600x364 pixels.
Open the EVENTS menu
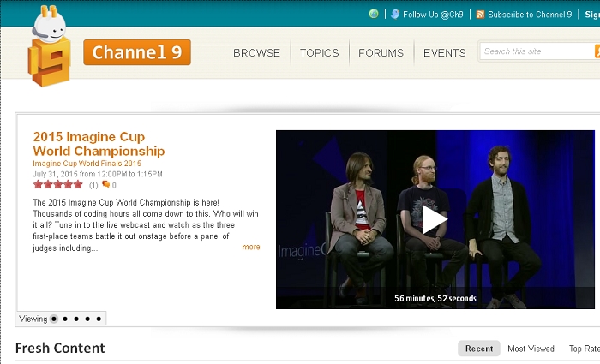click(x=444, y=53)
